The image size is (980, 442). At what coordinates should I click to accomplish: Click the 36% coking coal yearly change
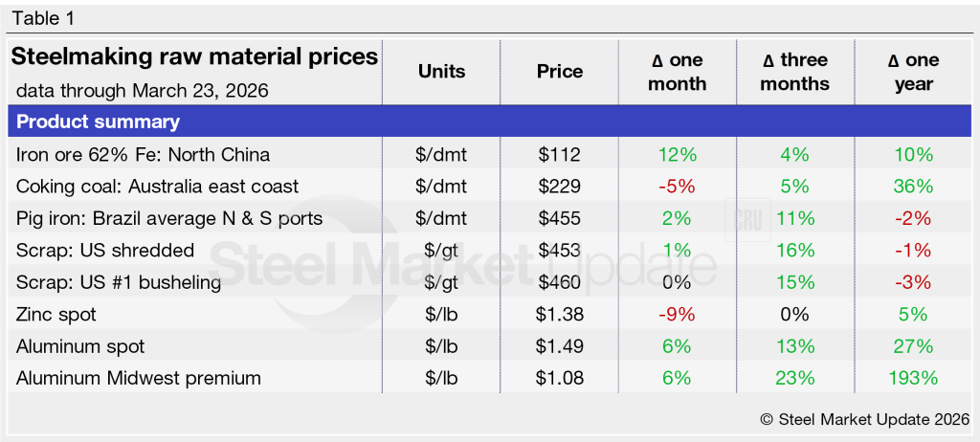[913, 187]
